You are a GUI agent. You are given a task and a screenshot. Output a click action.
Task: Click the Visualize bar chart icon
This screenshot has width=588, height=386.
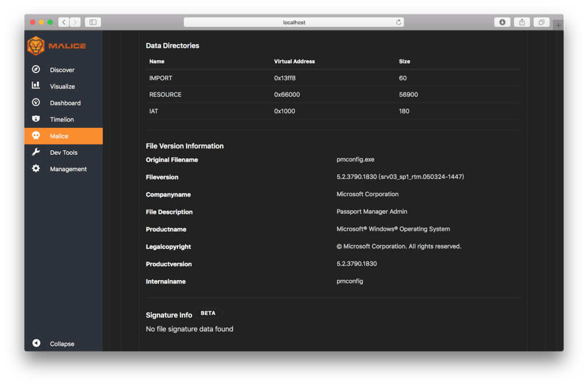(36, 85)
